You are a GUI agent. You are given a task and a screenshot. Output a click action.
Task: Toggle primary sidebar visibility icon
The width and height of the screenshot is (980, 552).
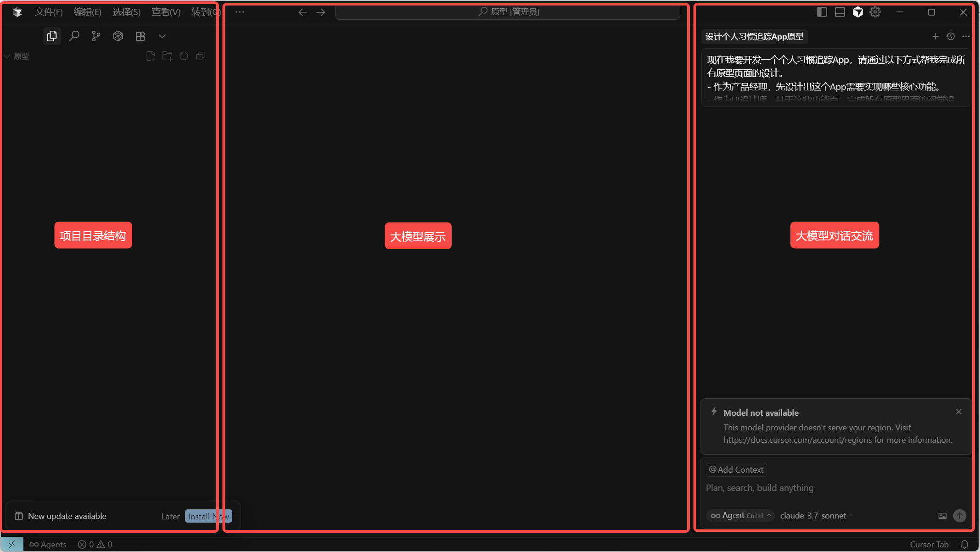(822, 12)
